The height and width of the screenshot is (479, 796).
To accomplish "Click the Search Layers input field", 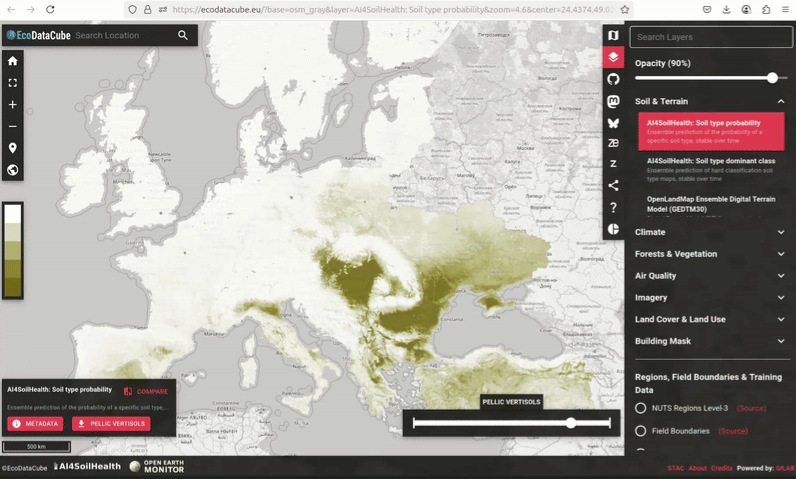I will tap(711, 37).
